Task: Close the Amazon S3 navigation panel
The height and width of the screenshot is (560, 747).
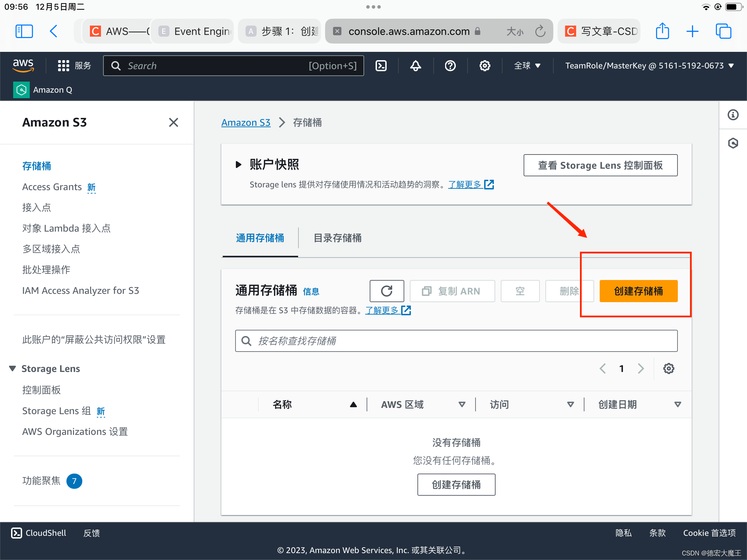Action: pyautogui.click(x=174, y=122)
